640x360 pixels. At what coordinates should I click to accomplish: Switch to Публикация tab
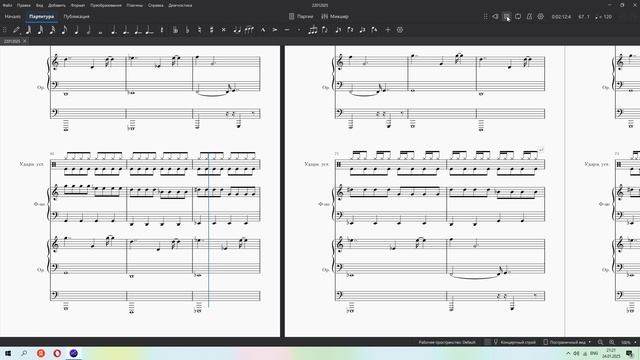point(76,17)
